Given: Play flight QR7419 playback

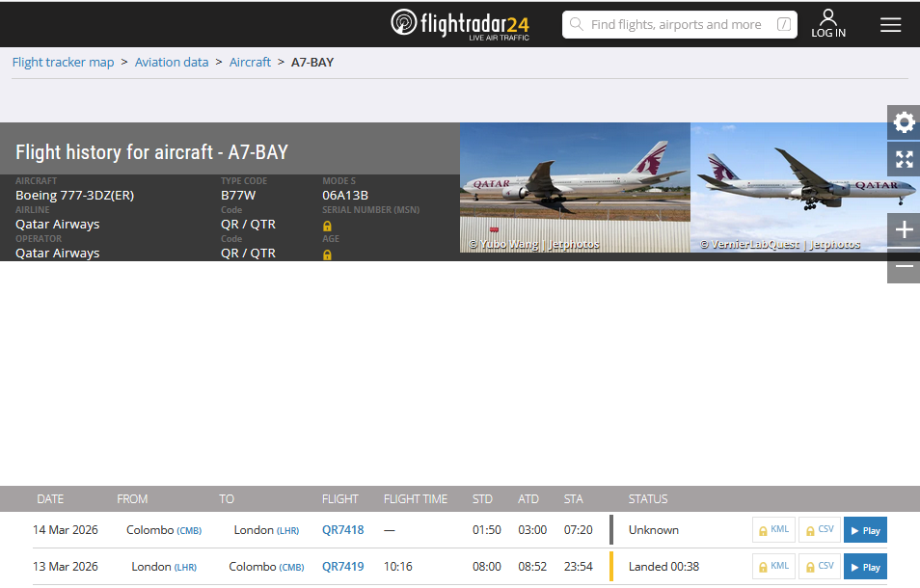Looking at the screenshot, I should (x=865, y=566).
